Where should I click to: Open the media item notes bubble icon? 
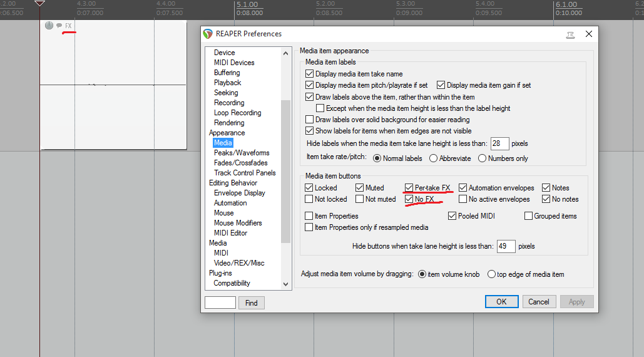point(59,26)
